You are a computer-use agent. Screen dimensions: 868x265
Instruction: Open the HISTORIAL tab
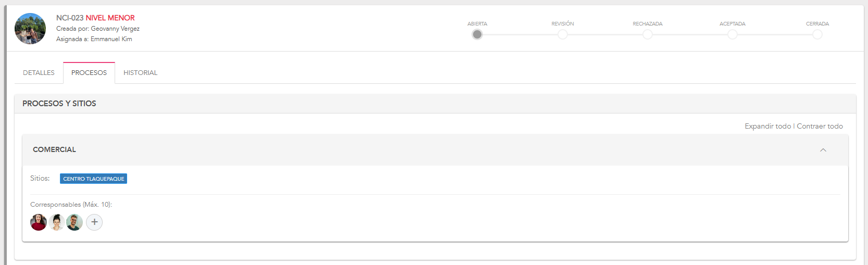pos(140,73)
